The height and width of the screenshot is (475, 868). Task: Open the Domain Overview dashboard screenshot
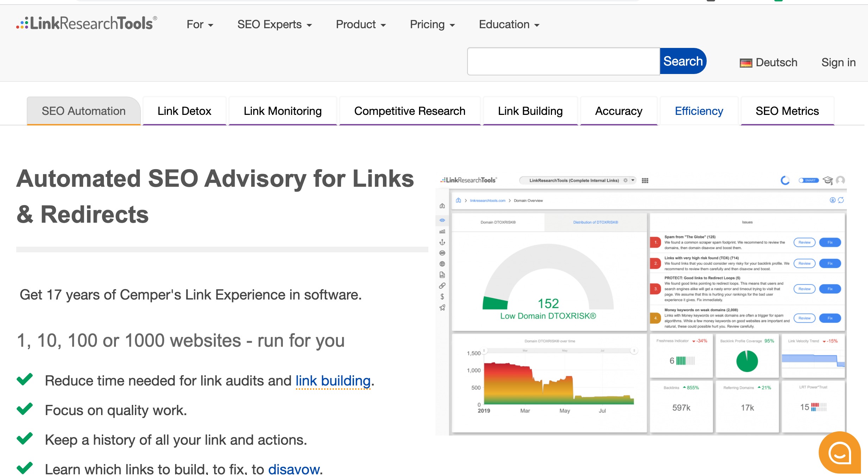pos(641,304)
